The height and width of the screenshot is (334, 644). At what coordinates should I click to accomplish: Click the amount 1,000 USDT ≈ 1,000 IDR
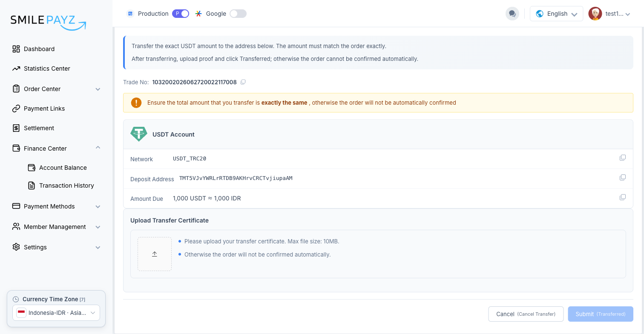(x=207, y=198)
